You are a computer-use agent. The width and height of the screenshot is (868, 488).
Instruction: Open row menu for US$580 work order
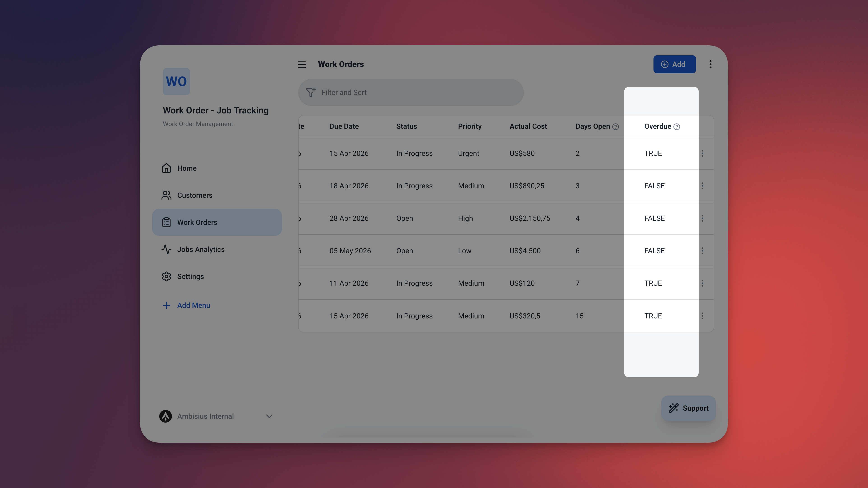pos(702,153)
